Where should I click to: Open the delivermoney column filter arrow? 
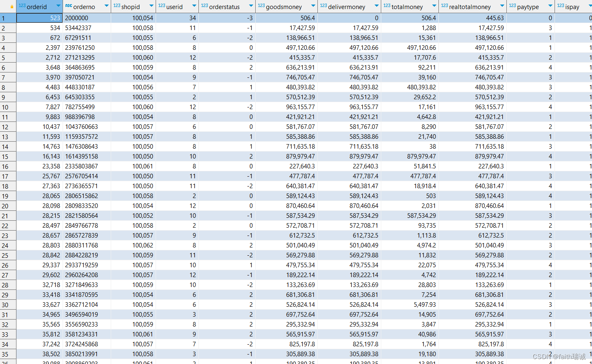tap(377, 6)
